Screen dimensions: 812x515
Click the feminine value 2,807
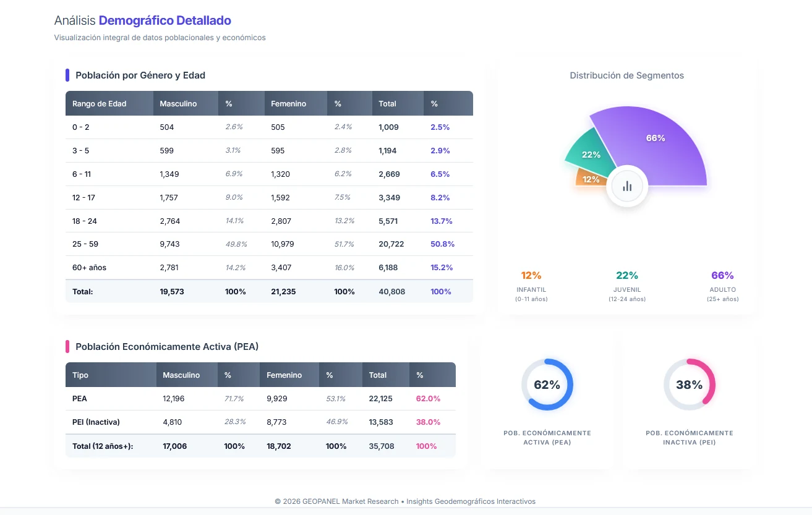(x=281, y=221)
